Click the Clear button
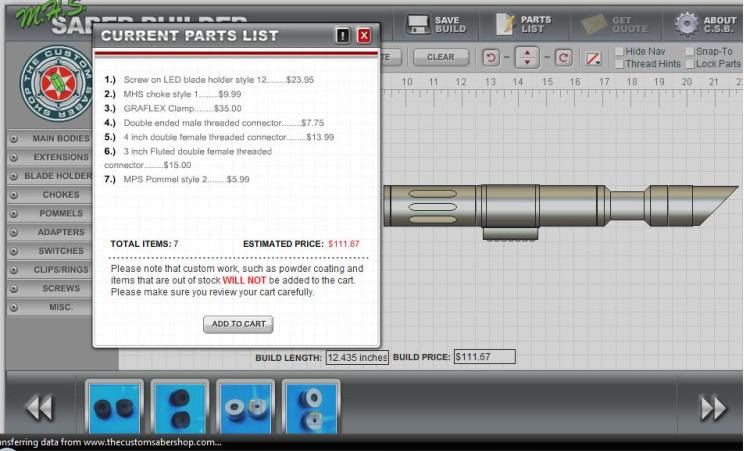Viewport: 744px width, 451px height. coord(440,57)
